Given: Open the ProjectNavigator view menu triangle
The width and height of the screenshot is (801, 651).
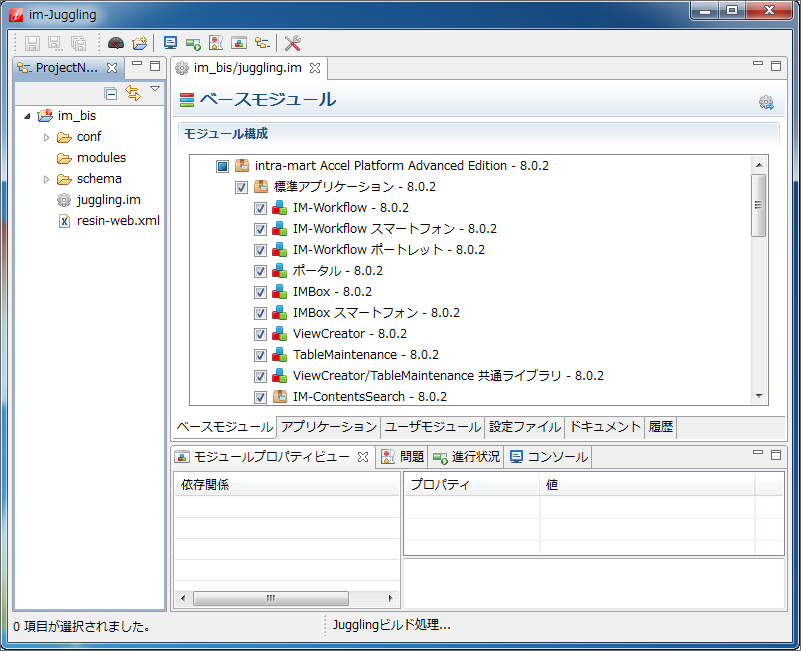Looking at the screenshot, I should coord(155,89).
